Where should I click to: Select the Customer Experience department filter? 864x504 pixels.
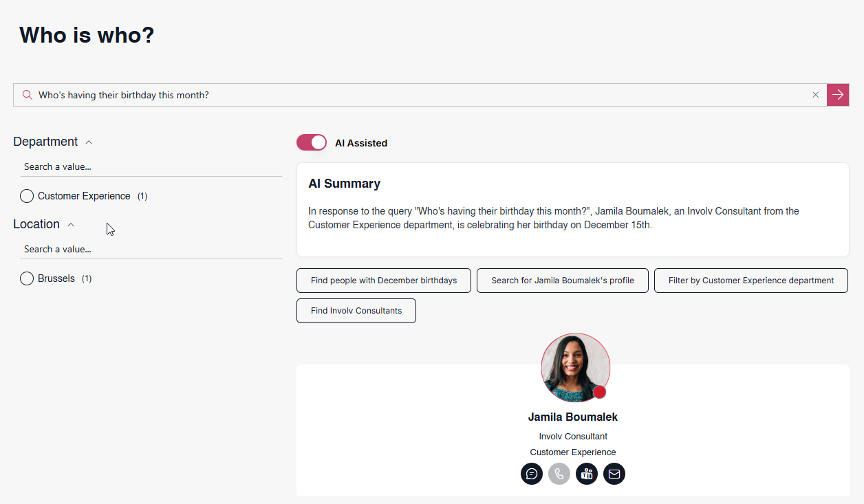27,196
